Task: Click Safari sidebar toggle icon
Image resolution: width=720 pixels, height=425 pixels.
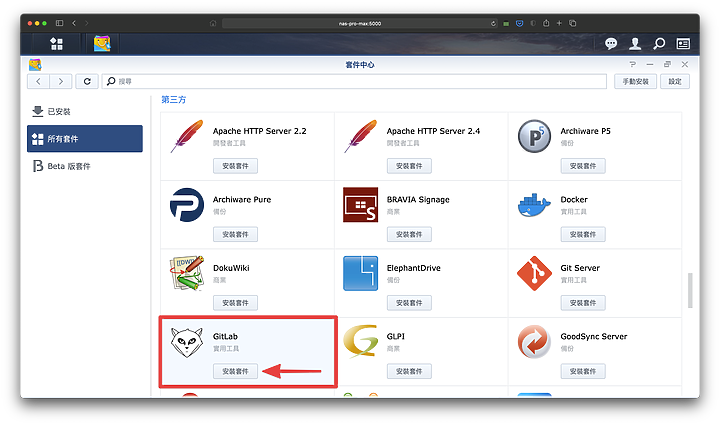Action: [x=59, y=23]
